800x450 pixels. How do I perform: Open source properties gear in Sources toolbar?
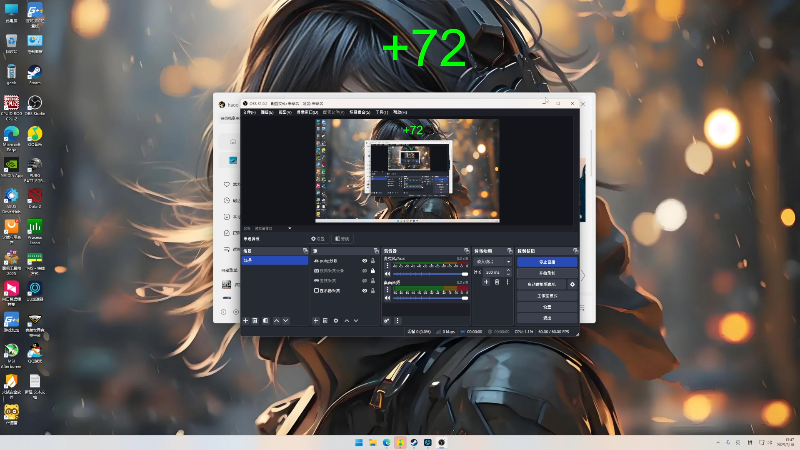point(336,320)
